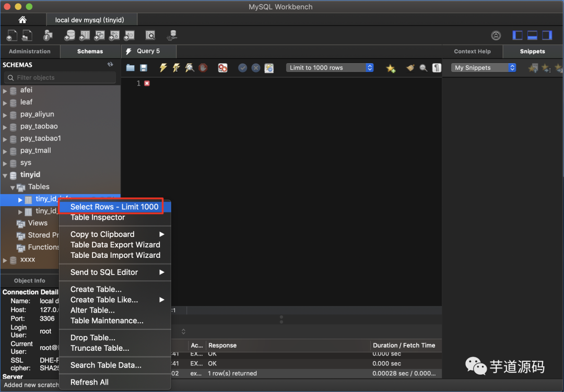Toggle auto-commit mode icon
The image size is (564, 392).
pos(269,68)
